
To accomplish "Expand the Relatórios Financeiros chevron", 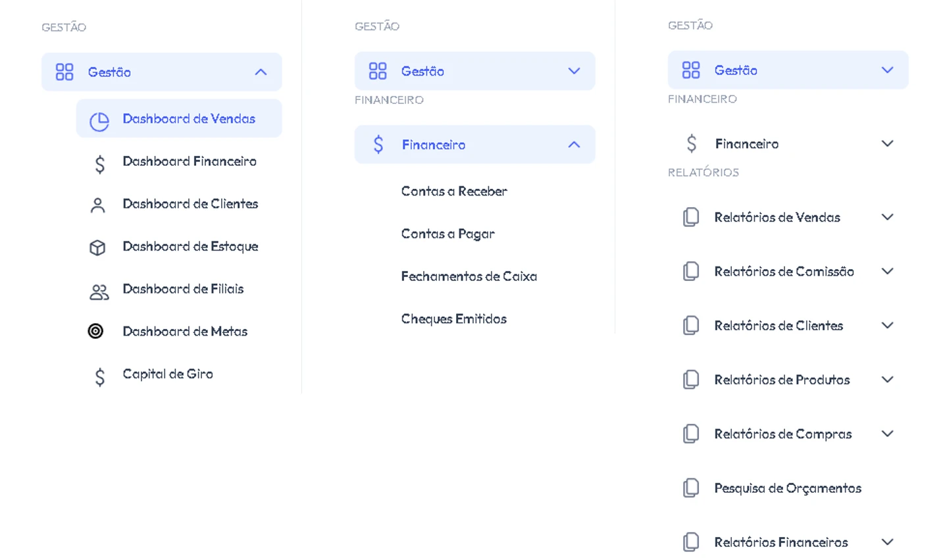I will (887, 542).
